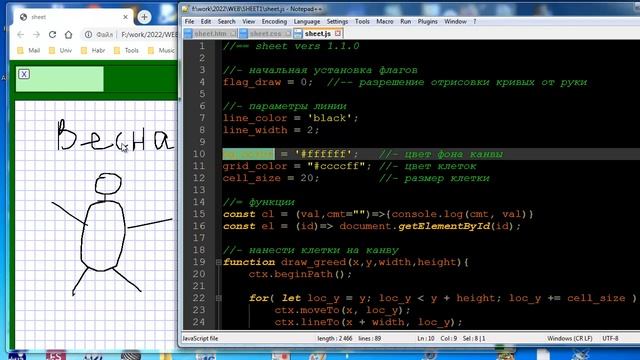Open the Tools bookmark folder in browser
The image size is (640, 360).
point(126,50)
